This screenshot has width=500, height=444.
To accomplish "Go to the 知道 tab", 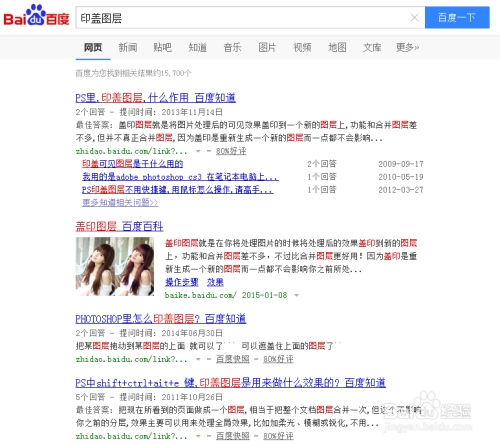I will [x=197, y=47].
